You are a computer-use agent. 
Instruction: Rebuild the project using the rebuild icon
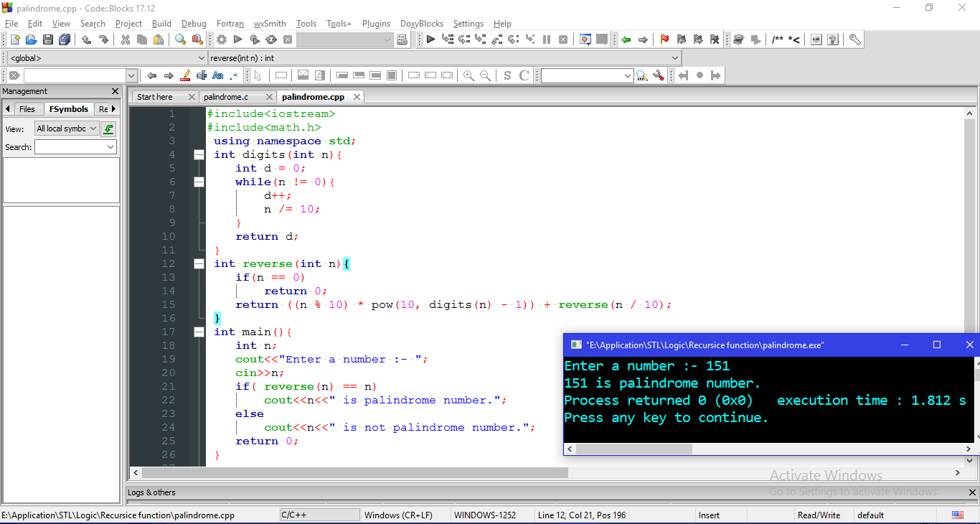point(271,39)
